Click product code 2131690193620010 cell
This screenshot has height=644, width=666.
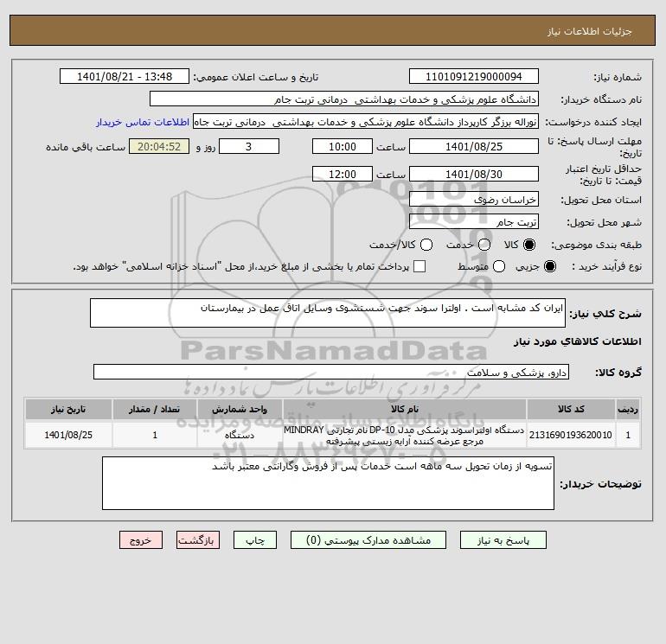click(571, 435)
